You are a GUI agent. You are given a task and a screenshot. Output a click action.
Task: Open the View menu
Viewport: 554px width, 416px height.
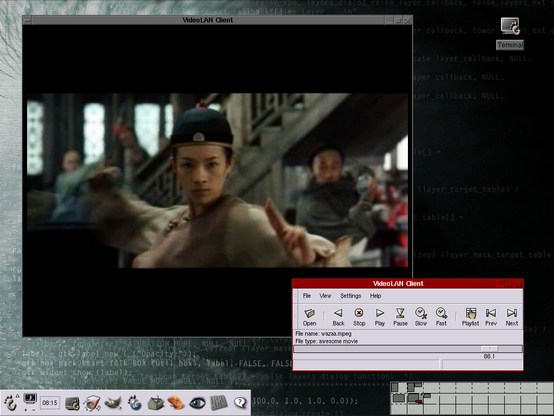(x=325, y=296)
